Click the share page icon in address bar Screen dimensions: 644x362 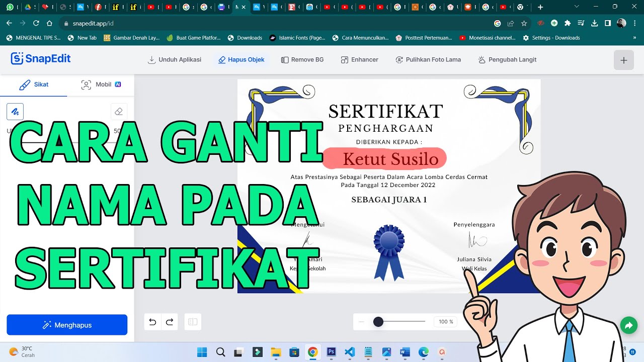[511, 23]
